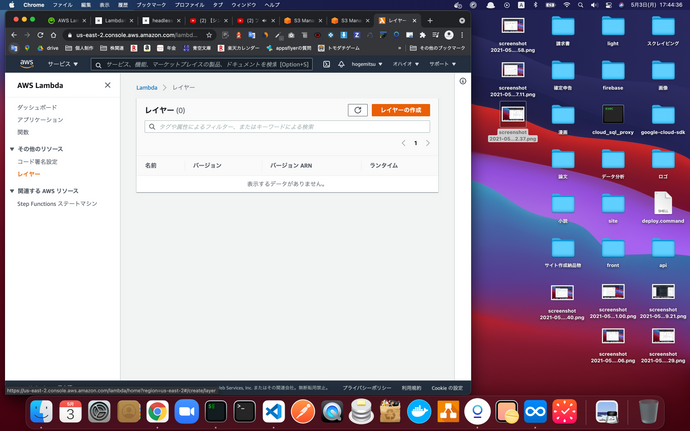690x431 pixels.
Task: Click Cookie の設定 footer link
Action: [x=447, y=388]
